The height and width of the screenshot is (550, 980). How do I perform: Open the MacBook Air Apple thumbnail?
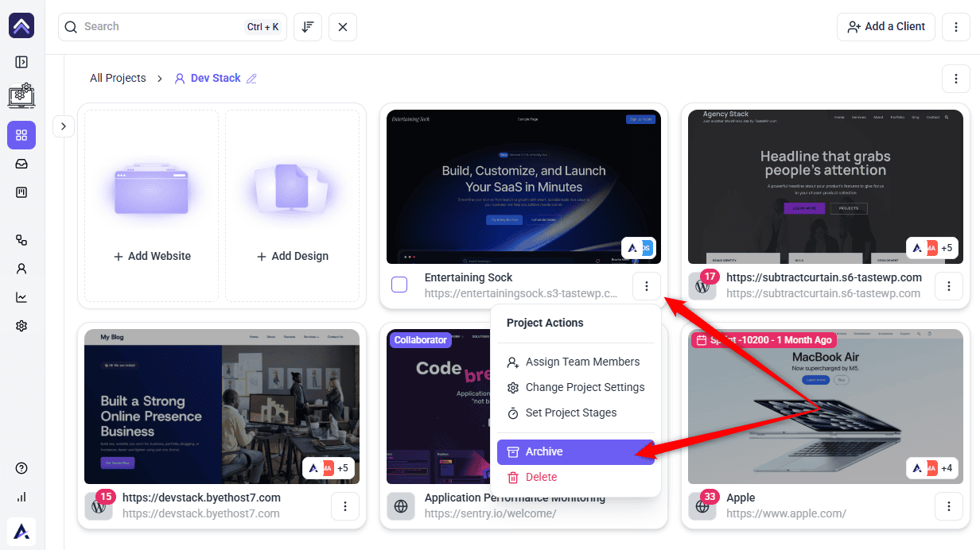coord(826,407)
